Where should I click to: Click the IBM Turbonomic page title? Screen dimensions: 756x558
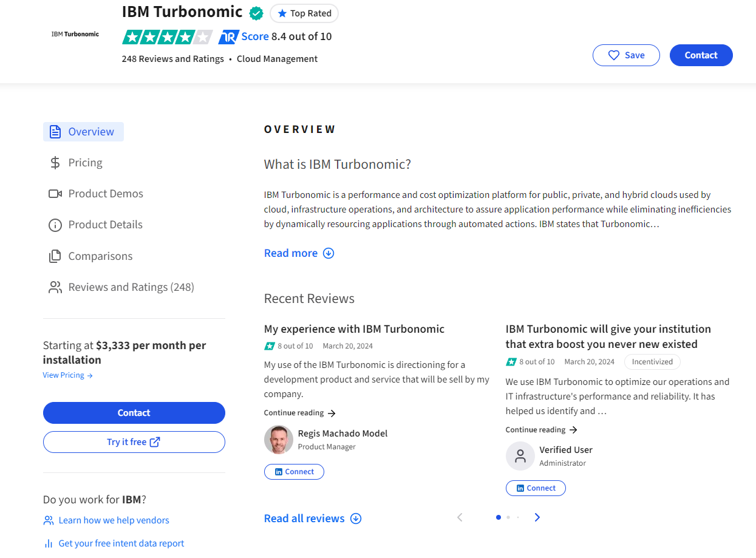click(x=182, y=12)
